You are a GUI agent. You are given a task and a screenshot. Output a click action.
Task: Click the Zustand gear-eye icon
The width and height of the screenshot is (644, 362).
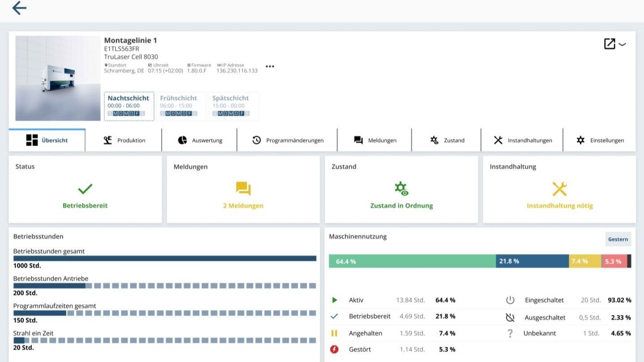401,189
